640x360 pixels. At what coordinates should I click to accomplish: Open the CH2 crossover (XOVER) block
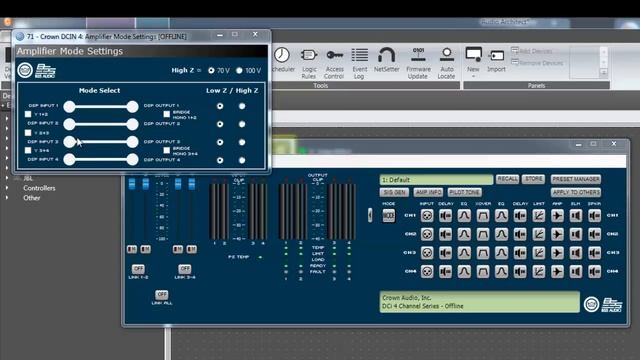point(483,234)
